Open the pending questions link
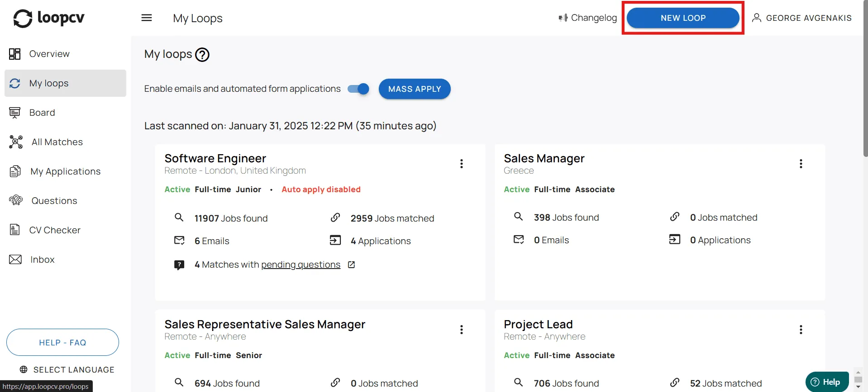The image size is (868, 392). [x=300, y=264]
